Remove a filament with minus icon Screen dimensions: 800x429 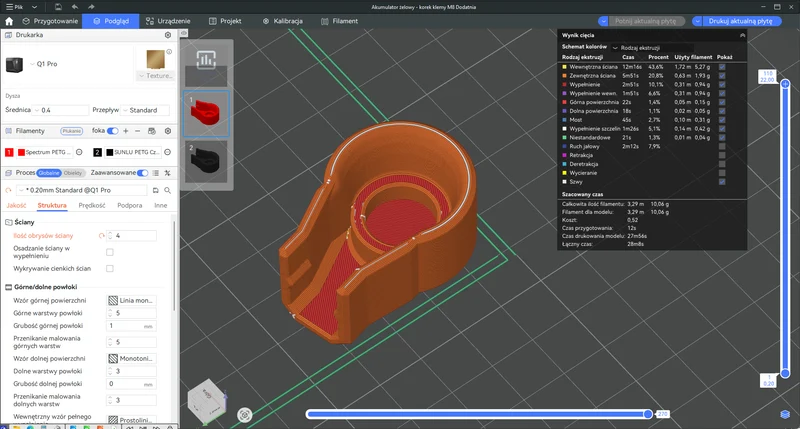(x=137, y=131)
